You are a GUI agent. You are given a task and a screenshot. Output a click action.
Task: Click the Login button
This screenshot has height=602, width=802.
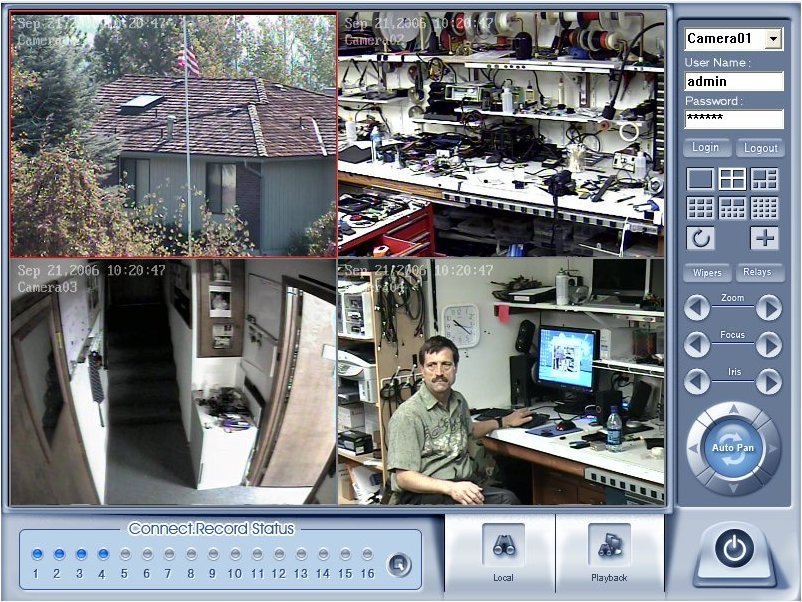point(706,147)
